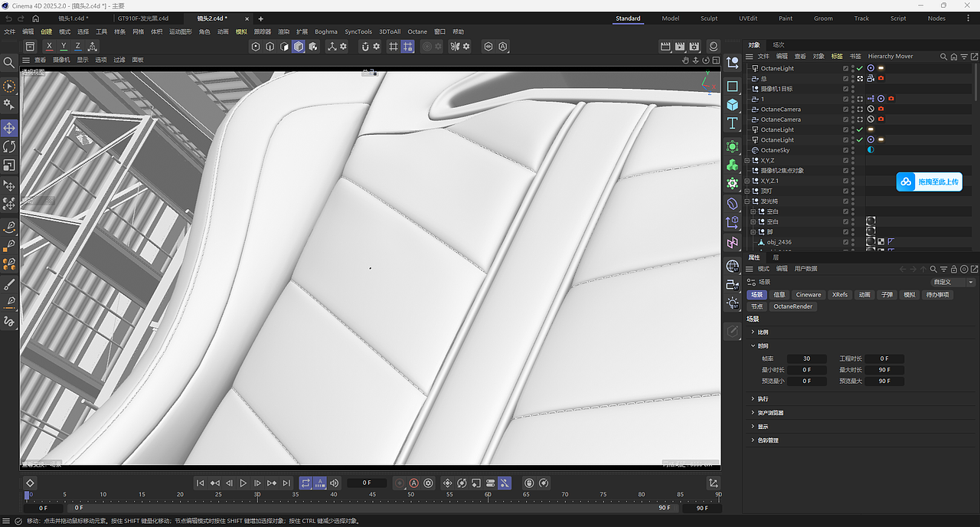Open the 渲染 menu
Image resolution: width=980 pixels, height=527 pixels.
coord(283,32)
